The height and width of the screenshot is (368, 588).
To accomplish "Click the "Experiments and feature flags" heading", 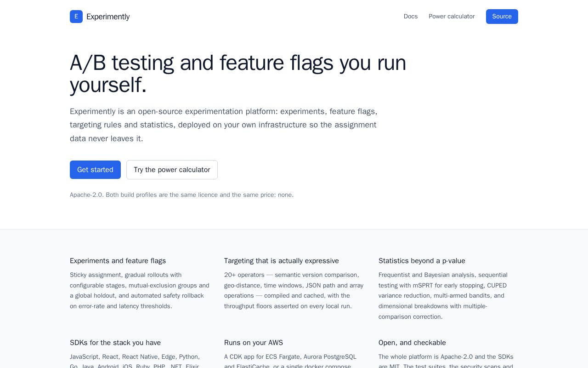I will [118, 261].
